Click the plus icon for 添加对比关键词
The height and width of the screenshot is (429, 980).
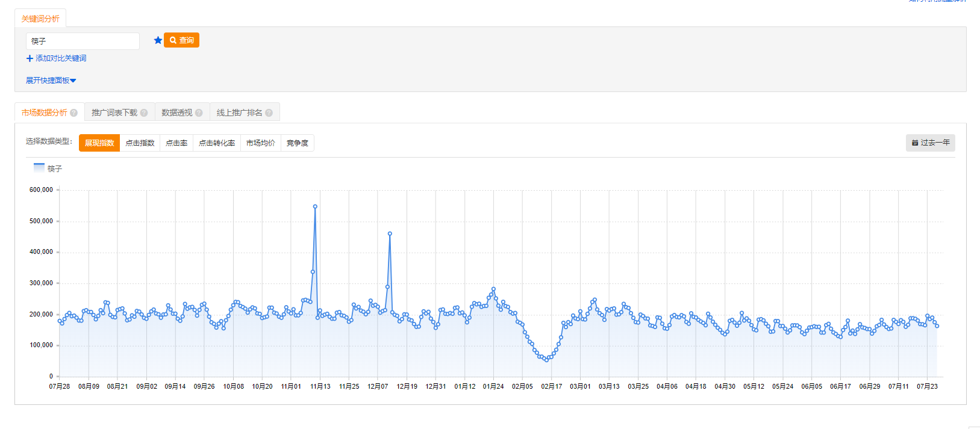pyautogui.click(x=30, y=58)
